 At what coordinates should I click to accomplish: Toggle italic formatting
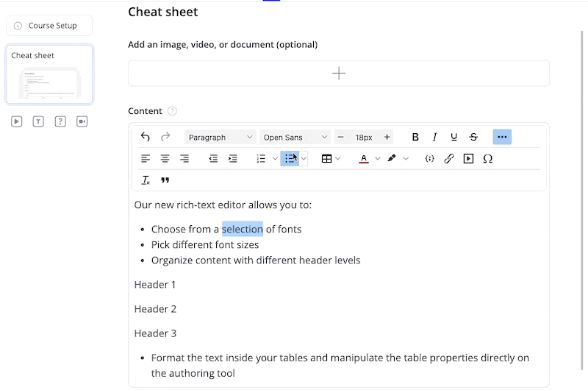434,137
